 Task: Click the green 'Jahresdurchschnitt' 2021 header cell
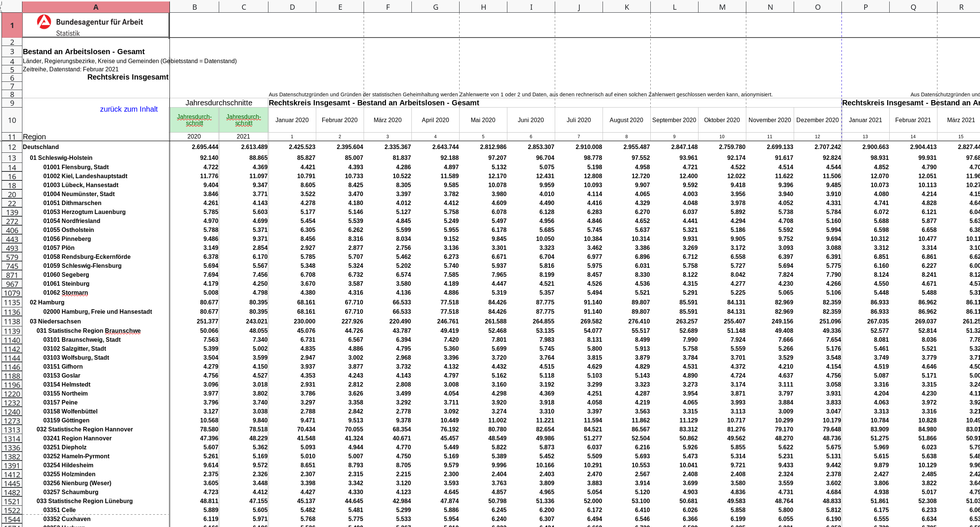point(243,120)
